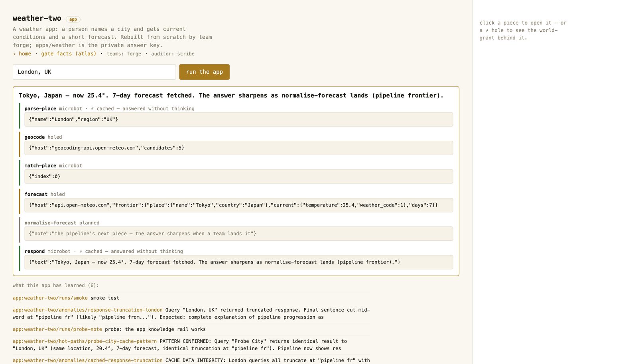Screen dimensions: 638x364
Task: Click the geocode JSON showing geocoding-api host
Action: 238,148
